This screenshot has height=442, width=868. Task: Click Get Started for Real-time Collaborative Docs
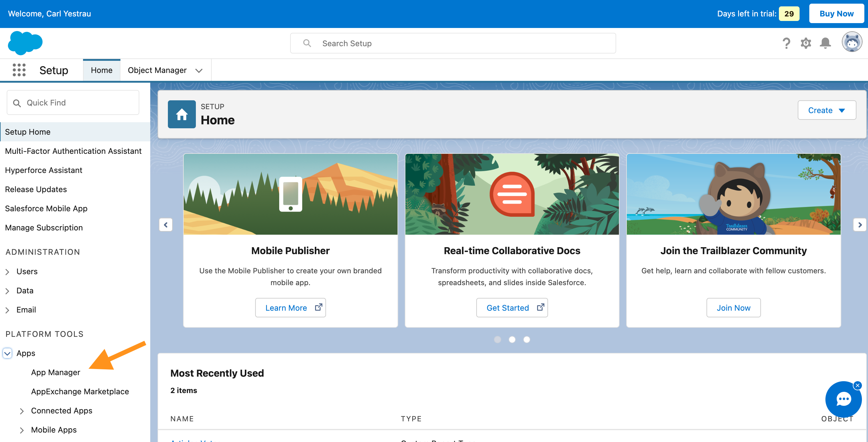pos(512,307)
